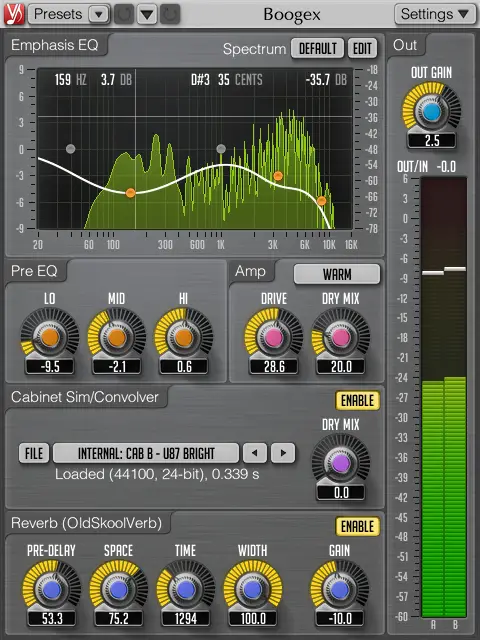Click the Pre EQ HI knob
The width and height of the screenshot is (480, 640).
coord(184,337)
